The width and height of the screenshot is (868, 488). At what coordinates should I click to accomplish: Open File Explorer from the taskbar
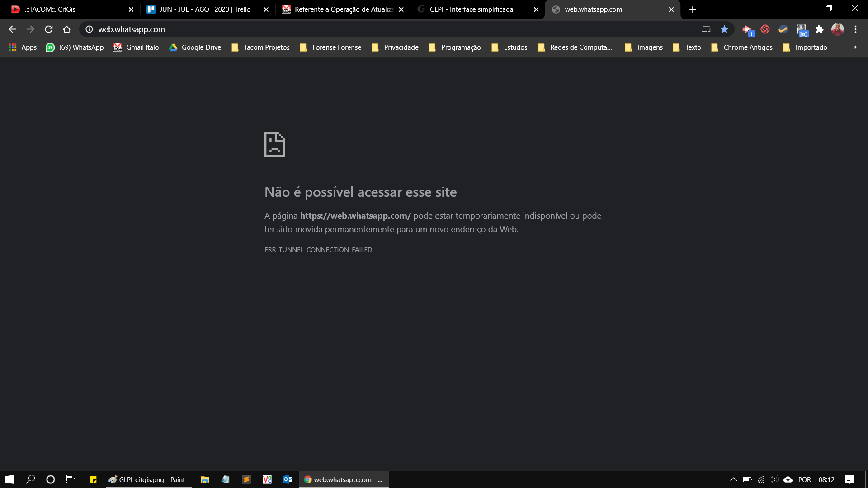[205, 479]
